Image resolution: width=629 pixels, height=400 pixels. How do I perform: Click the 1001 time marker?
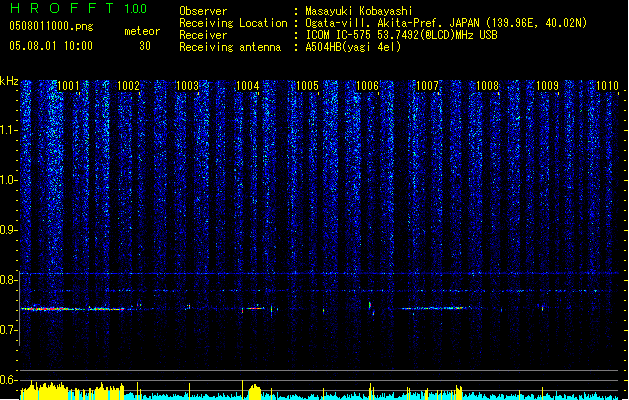[x=68, y=86]
